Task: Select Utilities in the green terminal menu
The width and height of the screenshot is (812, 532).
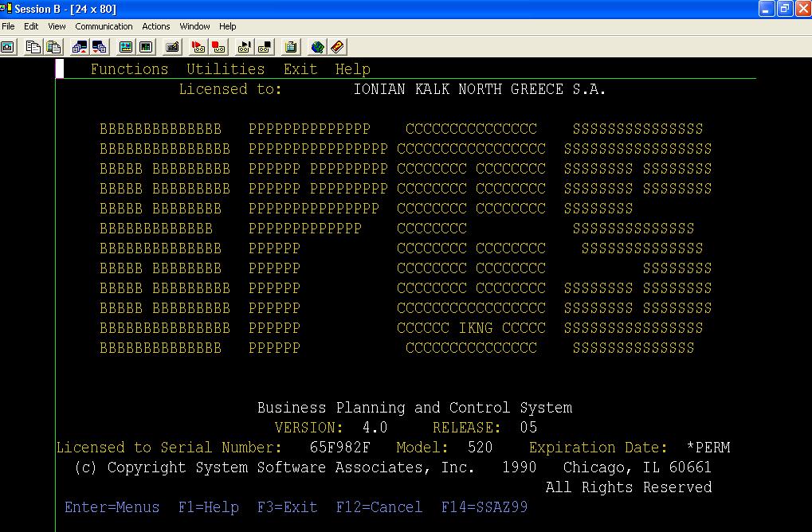Action: coord(226,69)
